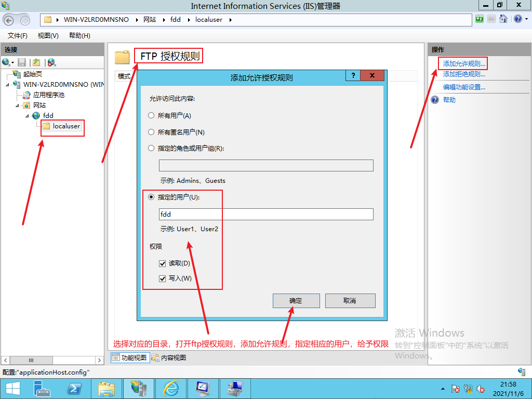532x399 pixels.
Task: Show hidden tray icons arrow
Action: tap(443, 389)
